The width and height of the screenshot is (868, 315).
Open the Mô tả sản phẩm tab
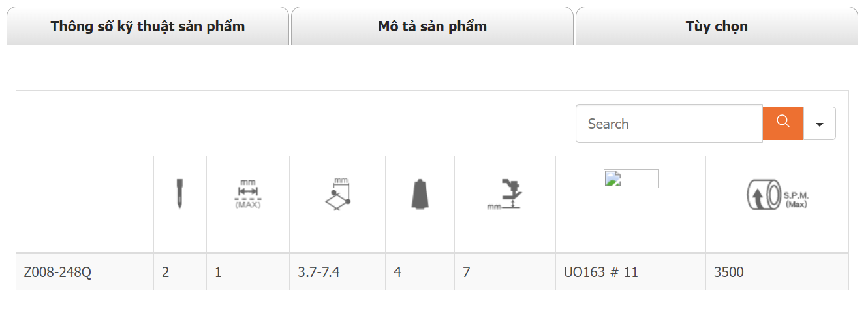click(x=432, y=27)
